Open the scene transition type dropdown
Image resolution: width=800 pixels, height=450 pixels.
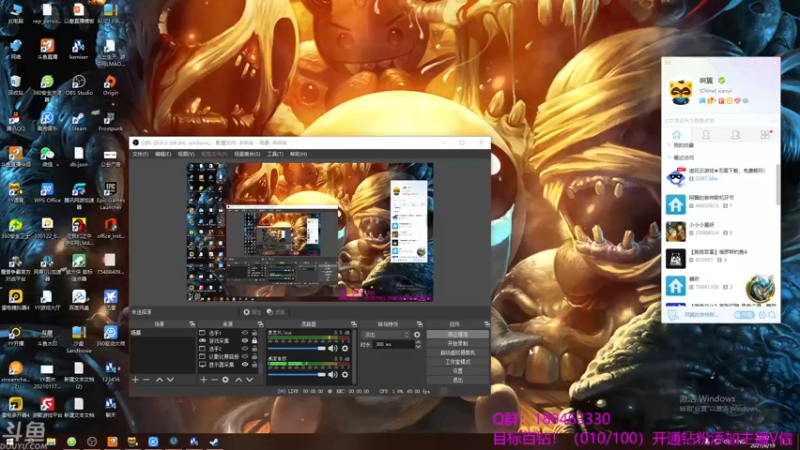[x=385, y=335]
